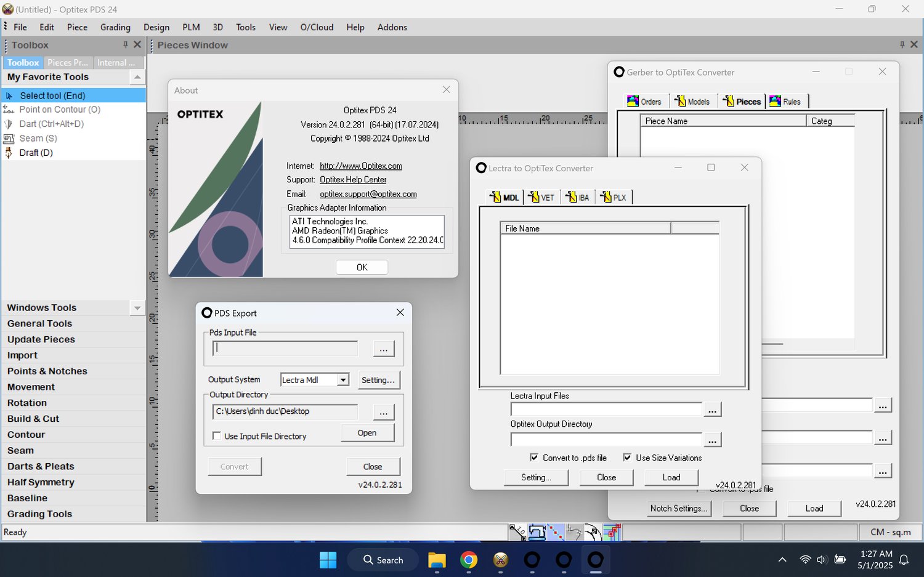Switch to Internal toolbox tab
This screenshot has width=924, height=577.
pos(116,63)
